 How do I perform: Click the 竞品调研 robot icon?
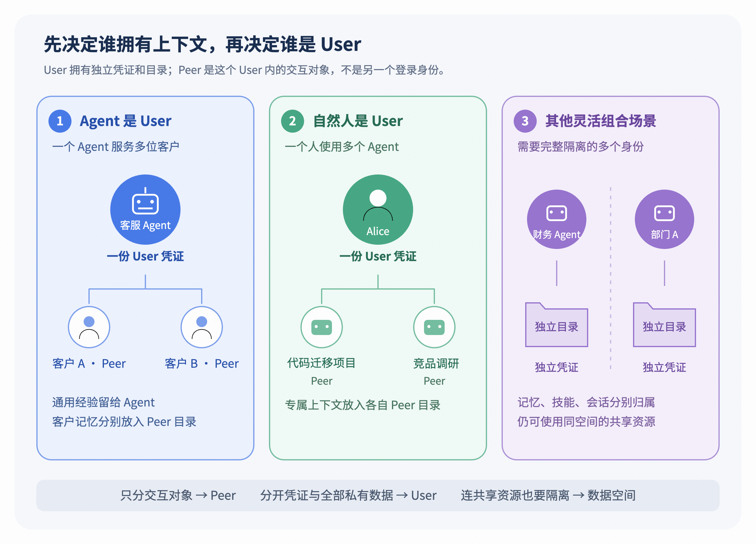click(x=434, y=327)
